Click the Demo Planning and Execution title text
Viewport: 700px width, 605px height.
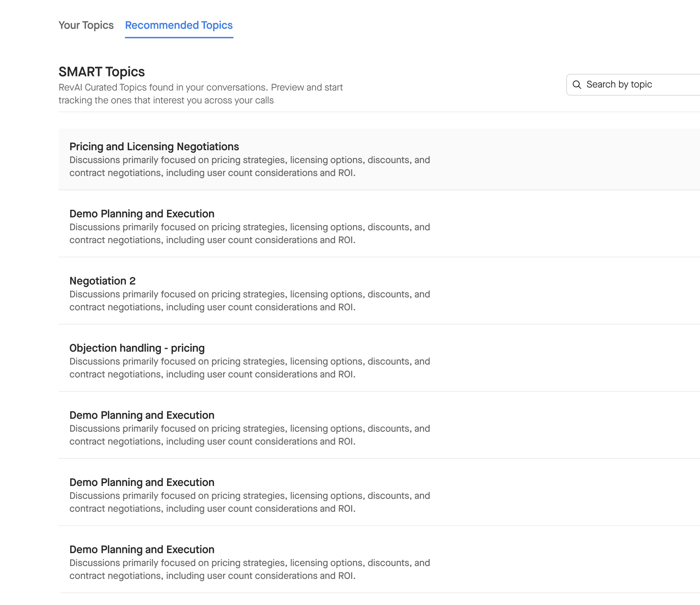pyautogui.click(x=142, y=213)
